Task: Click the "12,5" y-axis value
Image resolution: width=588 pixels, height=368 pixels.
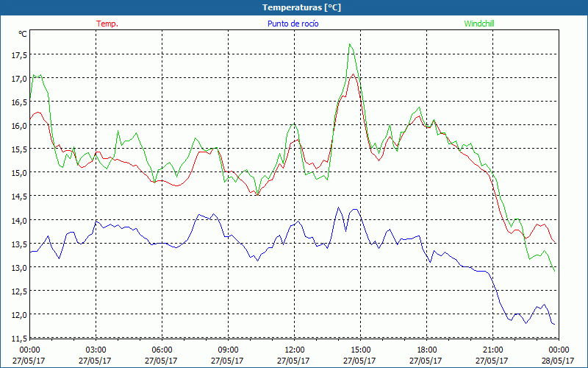Action: click(x=19, y=291)
